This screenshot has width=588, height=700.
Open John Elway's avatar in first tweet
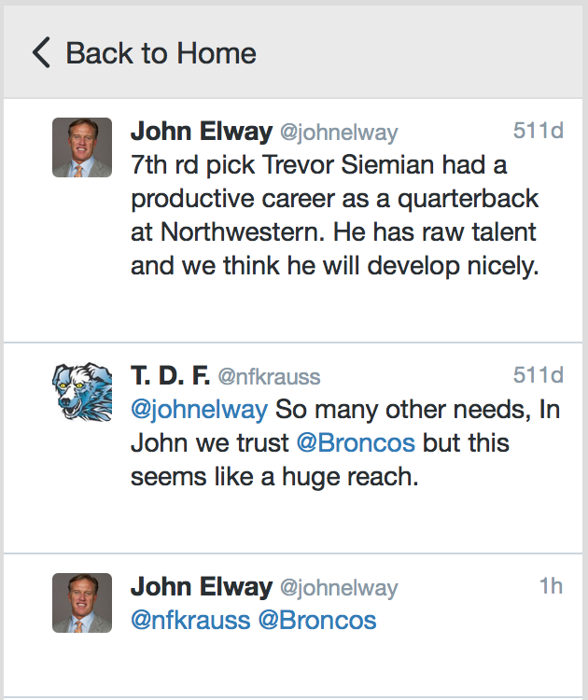(x=82, y=147)
